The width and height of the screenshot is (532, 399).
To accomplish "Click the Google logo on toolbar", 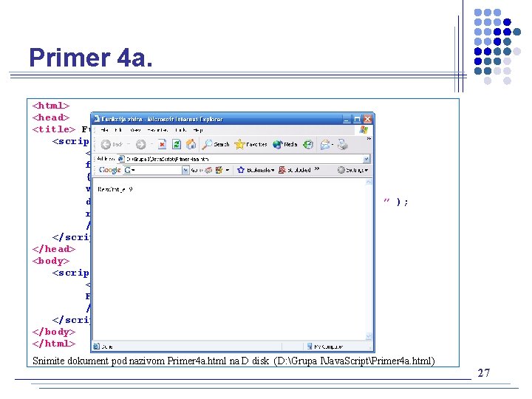I will click(x=109, y=170).
